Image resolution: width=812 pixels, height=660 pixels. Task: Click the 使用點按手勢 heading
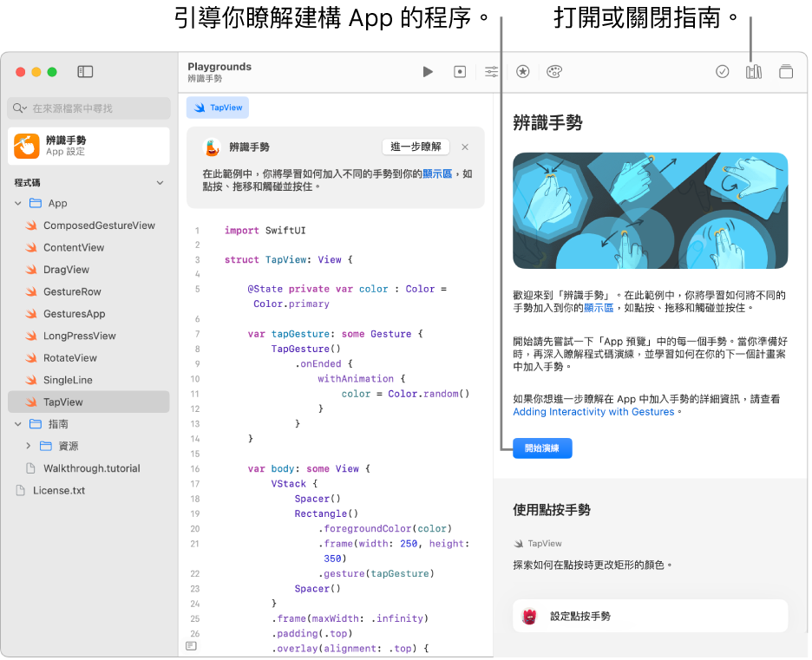(552, 511)
